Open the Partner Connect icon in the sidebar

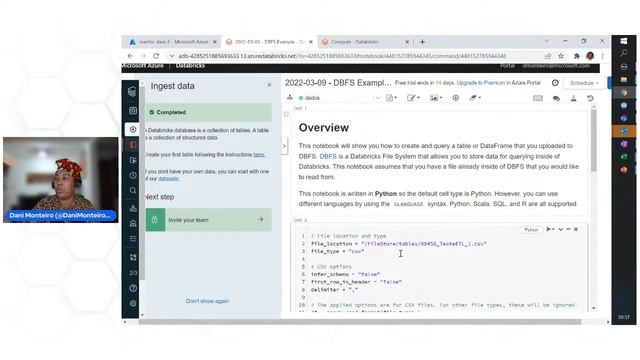[x=133, y=258]
